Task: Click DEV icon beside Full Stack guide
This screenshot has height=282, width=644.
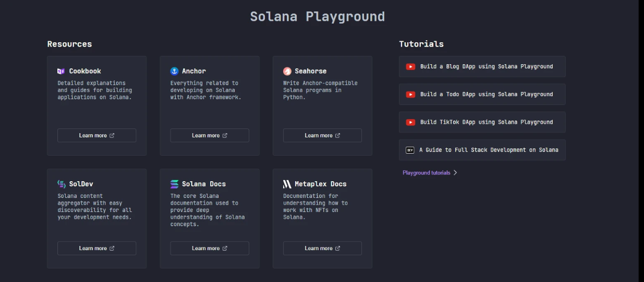Action: [410, 150]
